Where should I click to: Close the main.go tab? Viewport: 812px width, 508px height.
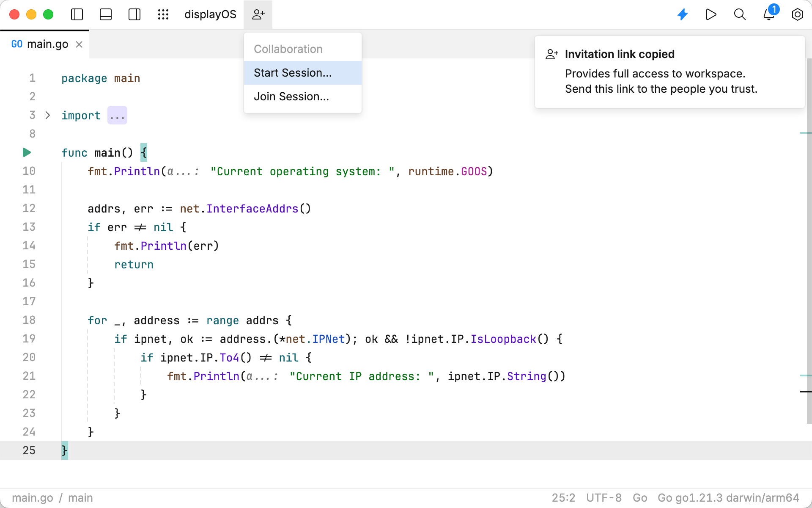pos(79,44)
